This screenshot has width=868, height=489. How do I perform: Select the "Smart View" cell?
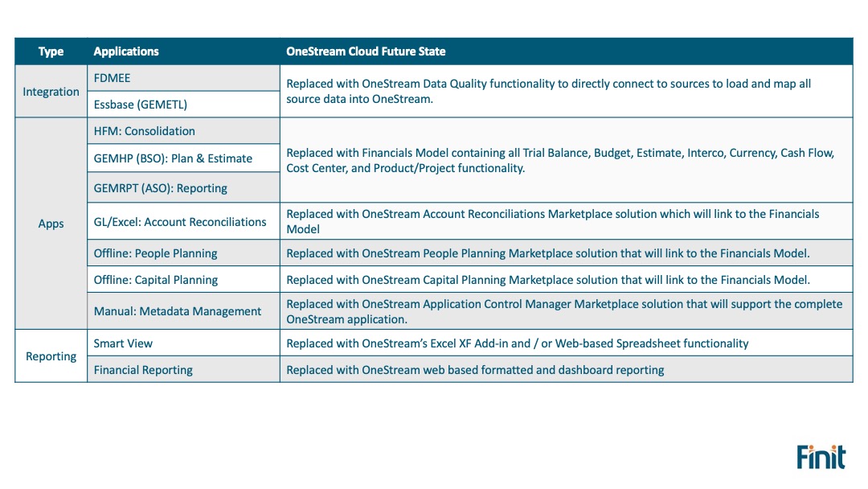183,343
